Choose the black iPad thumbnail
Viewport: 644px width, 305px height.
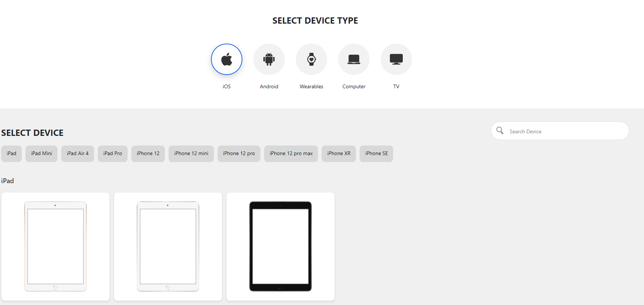click(x=280, y=246)
